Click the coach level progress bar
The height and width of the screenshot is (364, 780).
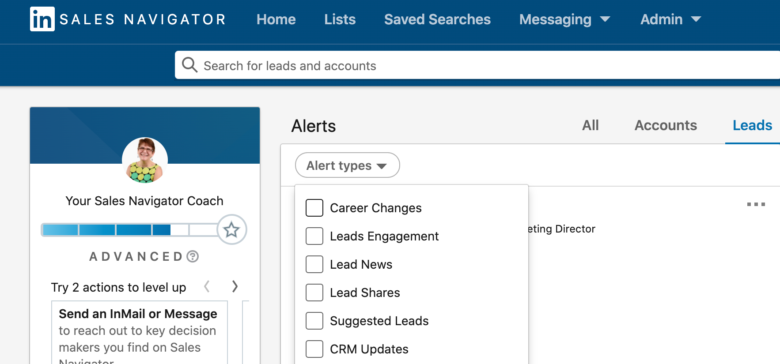130,230
